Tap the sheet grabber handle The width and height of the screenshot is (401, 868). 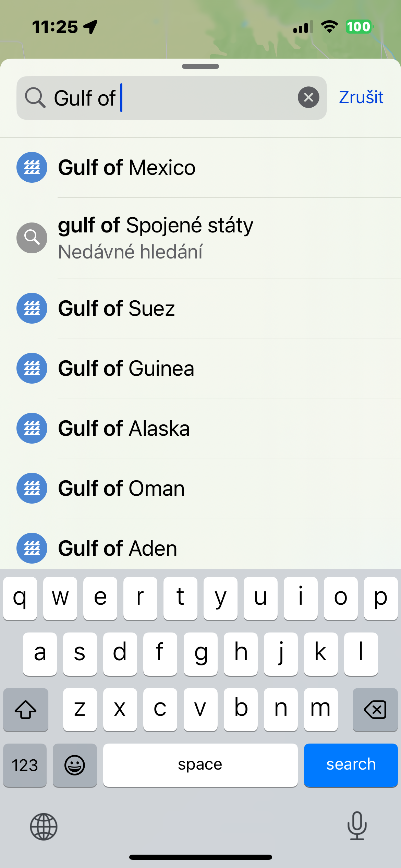200,67
